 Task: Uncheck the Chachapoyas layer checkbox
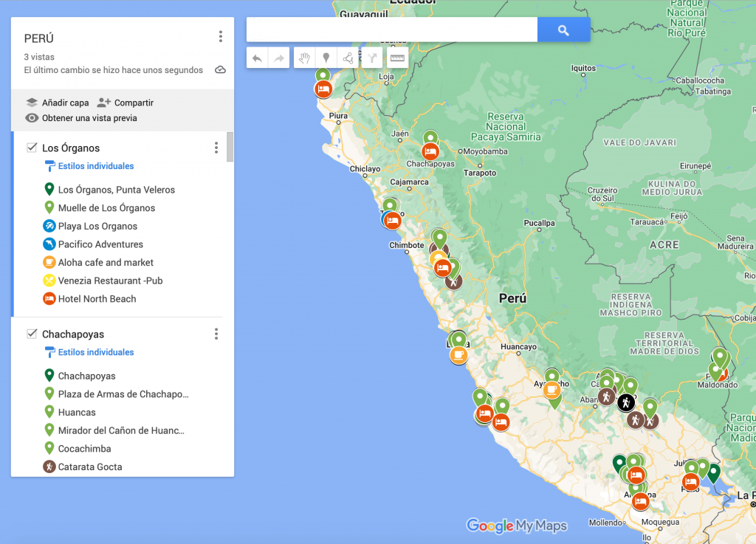(32, 334)
